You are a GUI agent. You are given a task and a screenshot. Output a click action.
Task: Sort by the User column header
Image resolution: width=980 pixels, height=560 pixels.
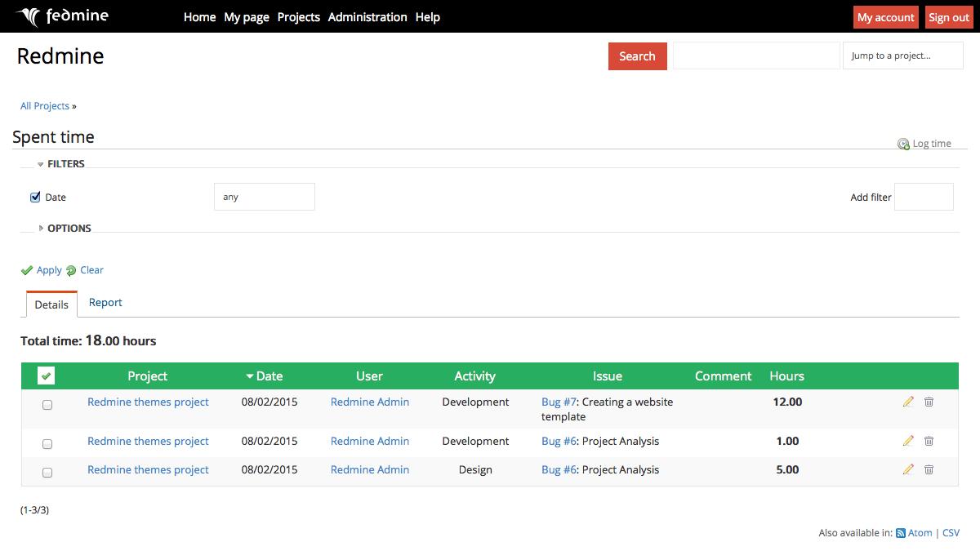[369, 376]
